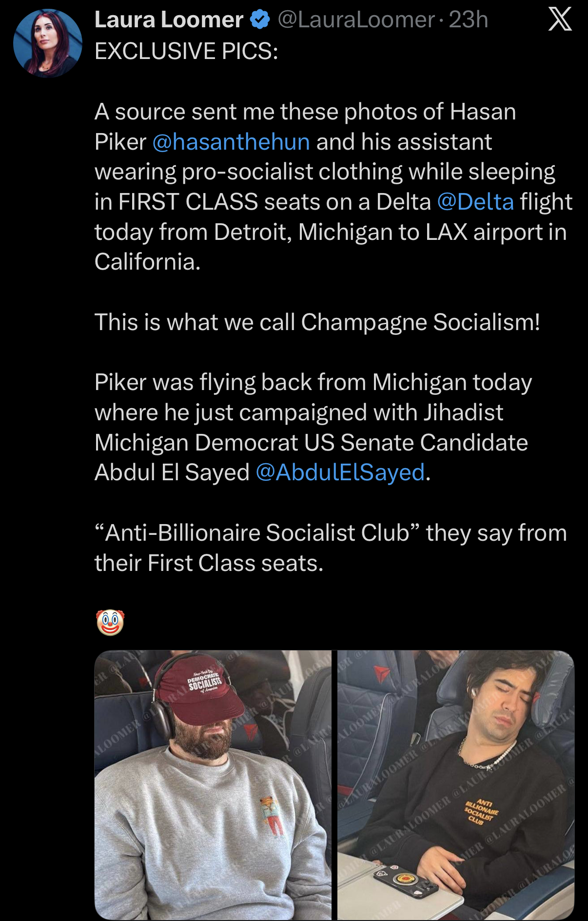Click the Democratic Socialists cap text
588x921 pixels.
point(205,682)
